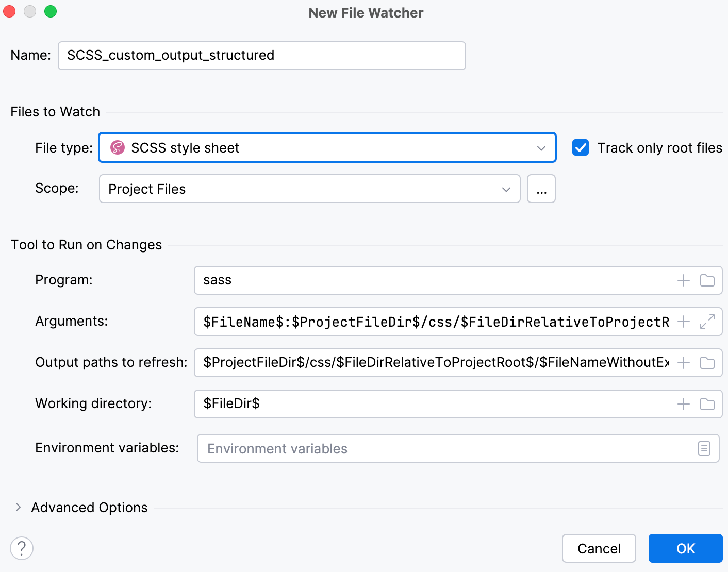Expand the Arguments field editor
728x572 pixels.
tap(707, 322)
